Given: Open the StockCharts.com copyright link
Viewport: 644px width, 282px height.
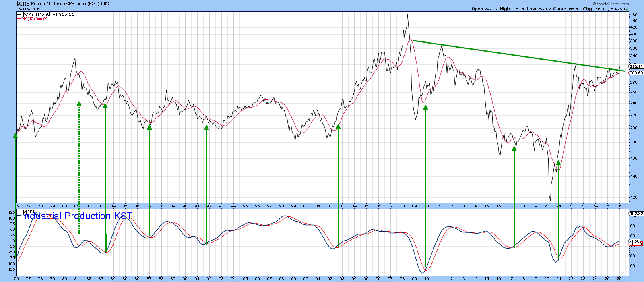Looking at the screenshot, I should (612, 4).
